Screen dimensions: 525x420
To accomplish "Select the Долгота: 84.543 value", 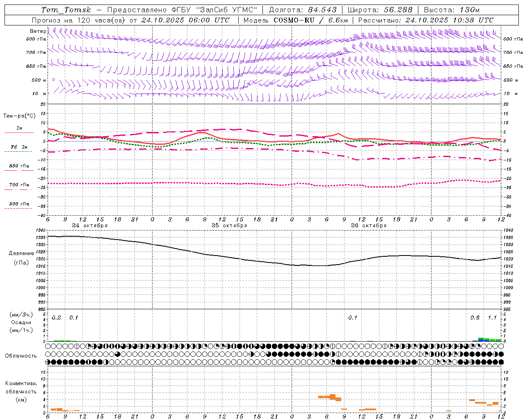I will pyautogui.click(x=302, y=9).
